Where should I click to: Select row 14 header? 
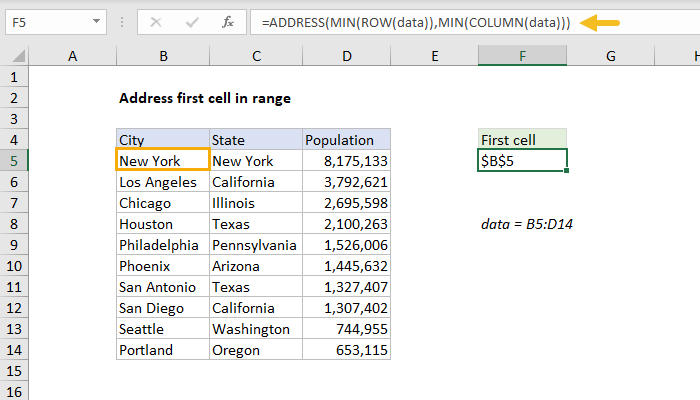[x=14, y=350]
